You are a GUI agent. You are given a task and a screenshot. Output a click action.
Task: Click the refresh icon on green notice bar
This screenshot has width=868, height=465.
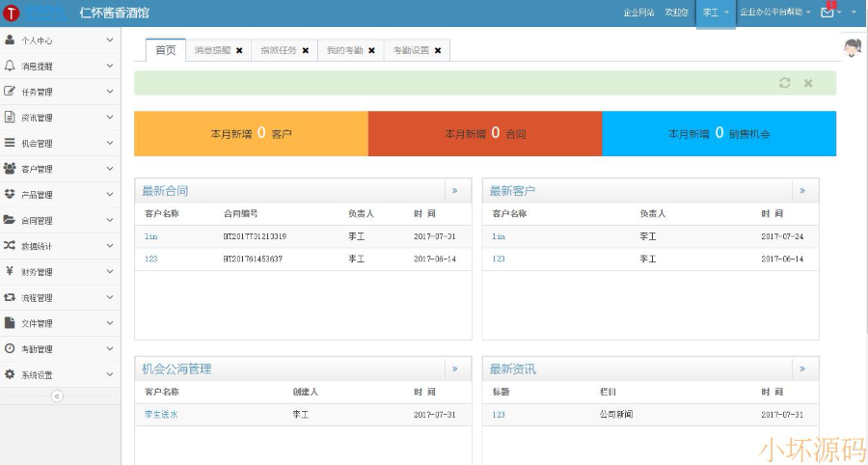click(x=784, y=83)
